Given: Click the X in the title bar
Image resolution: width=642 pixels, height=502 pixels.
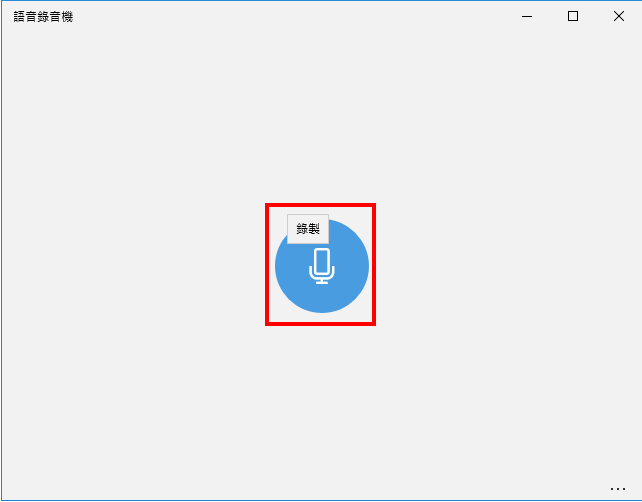Looking at the screenshot, I should tap(619, 16).
